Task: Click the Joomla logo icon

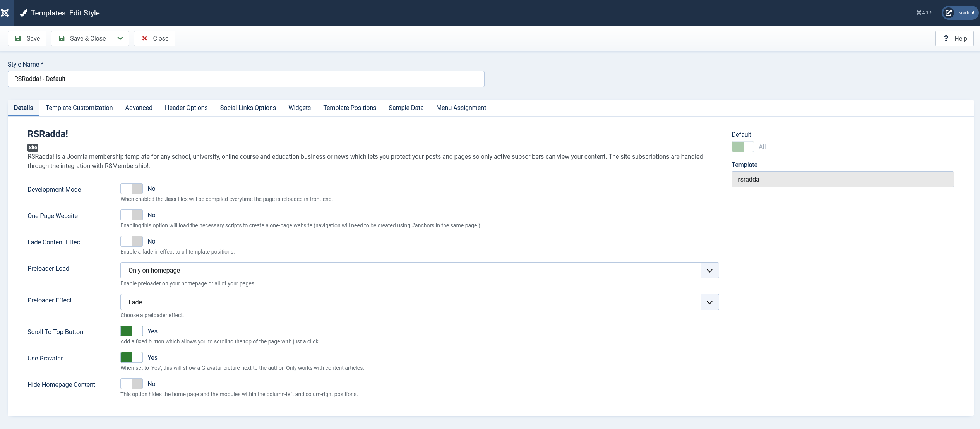Action: [x=5, y=13]
